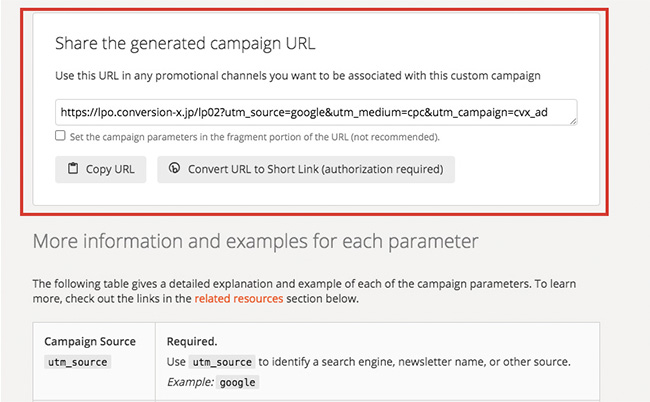Click the 'Required.' text in the table
Viewport: 650px width, 402px height.
click(191, 341)
